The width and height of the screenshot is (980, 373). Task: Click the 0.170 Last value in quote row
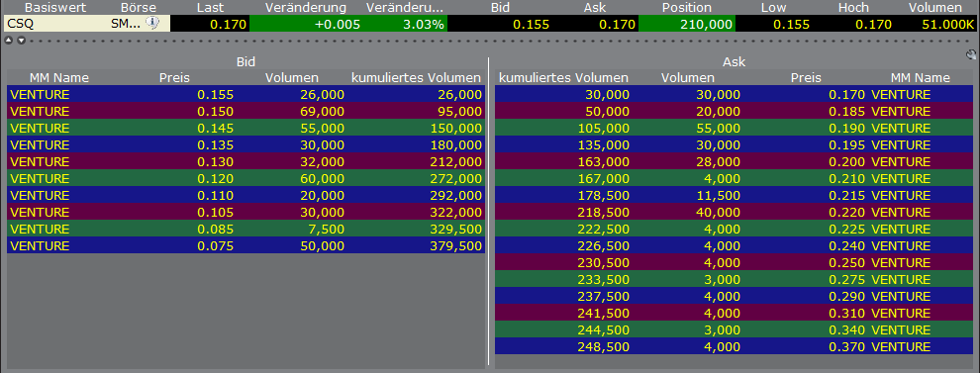pyautogui.click(x=228, y=25)
